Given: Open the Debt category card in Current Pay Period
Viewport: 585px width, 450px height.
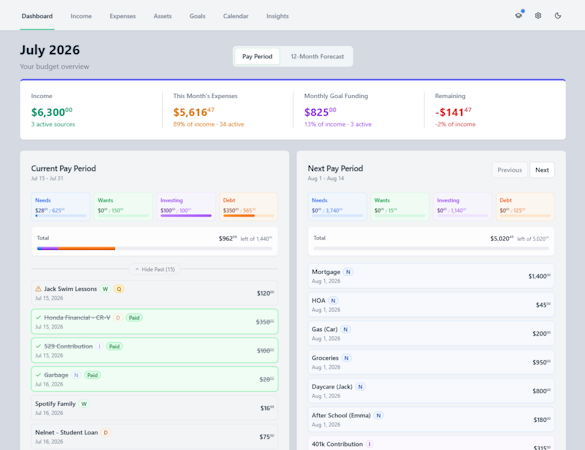Looking at the screenshot, I should (248, 206).
